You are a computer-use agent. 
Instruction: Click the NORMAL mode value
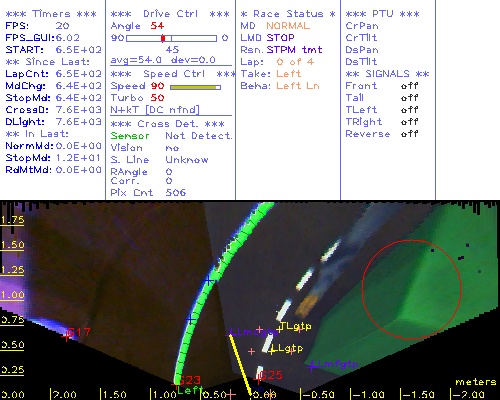tap(288, 26)
